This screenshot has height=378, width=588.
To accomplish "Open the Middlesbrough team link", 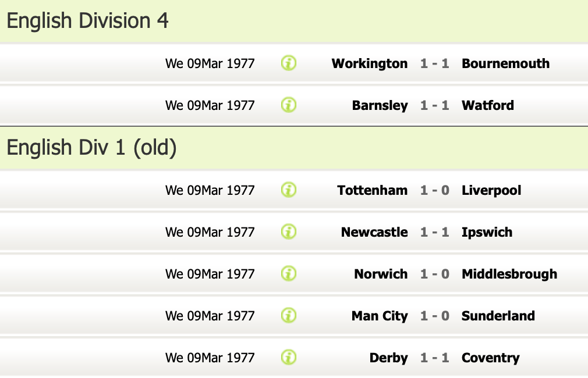I will click(509, 274).
